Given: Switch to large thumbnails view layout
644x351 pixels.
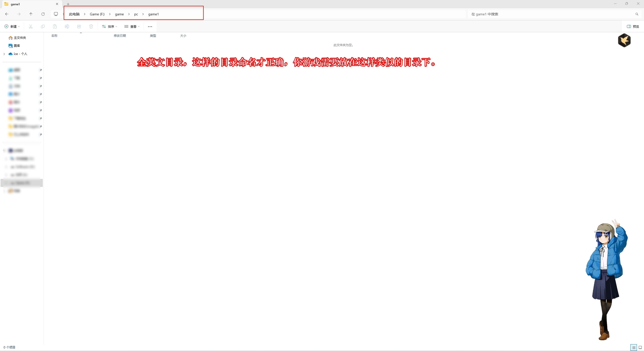Looking at the screenshot, I should [x=640, y=347].
